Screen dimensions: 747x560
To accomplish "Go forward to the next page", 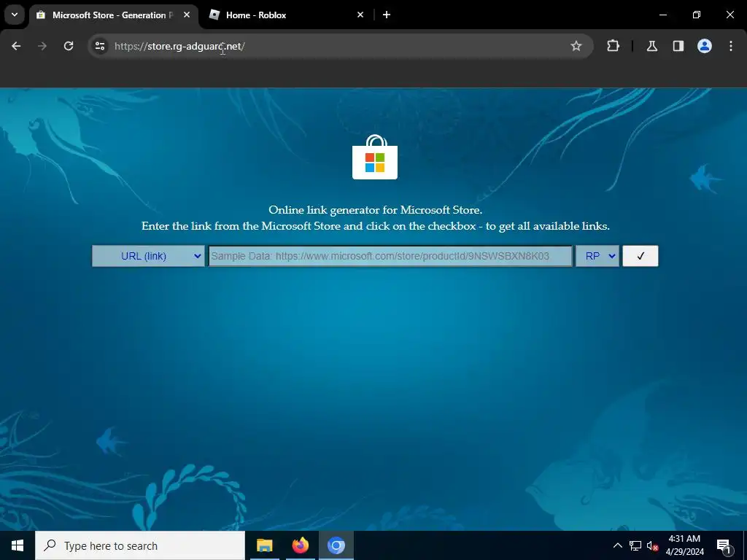I will (x=42, y=46).
